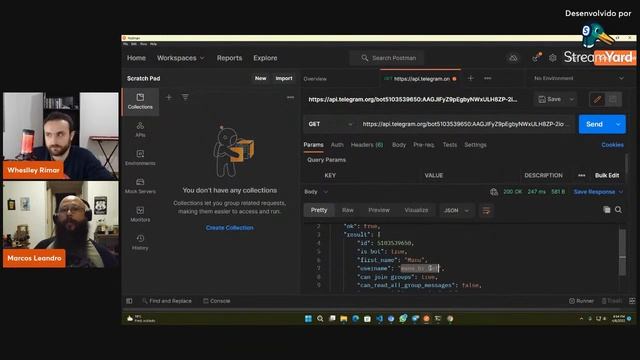This screenshot has height=360, width=640.
Task: Click the network globe icon near 200 OK
Action: [494, 191]
